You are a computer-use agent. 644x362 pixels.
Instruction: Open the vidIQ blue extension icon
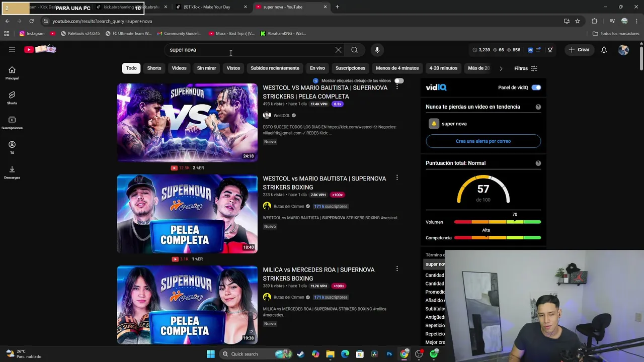(x=530, y=50)
